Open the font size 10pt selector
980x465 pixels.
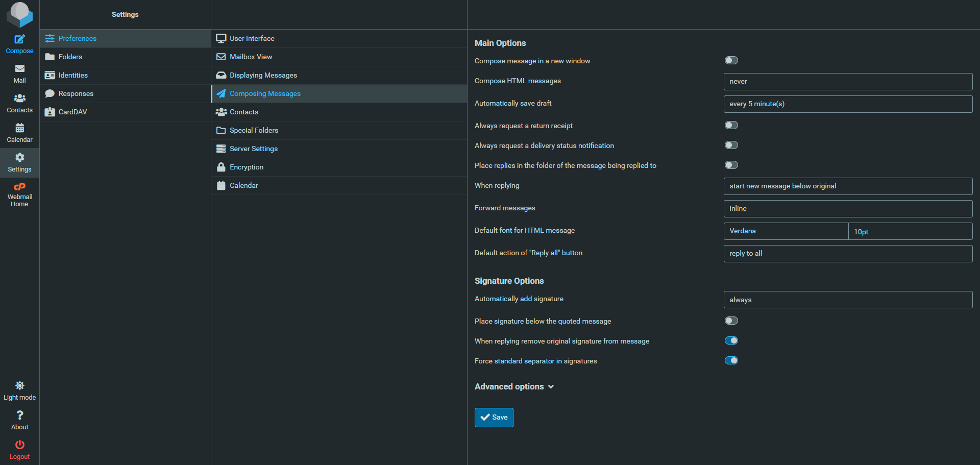click(x=910, y=232)
